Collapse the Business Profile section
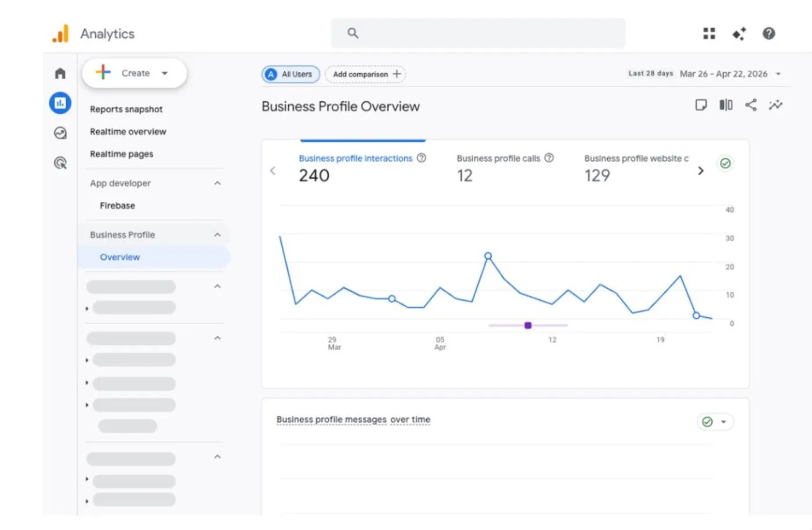 point(217,235)
